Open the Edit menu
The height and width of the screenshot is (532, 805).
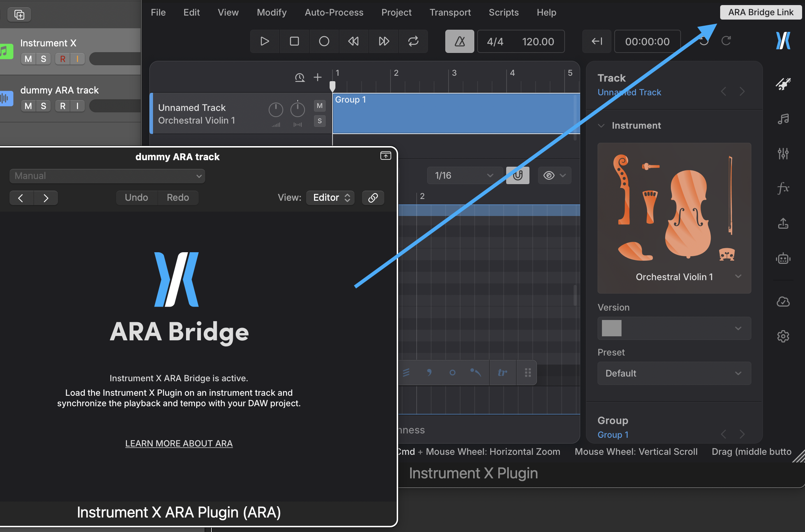point(191,12)
